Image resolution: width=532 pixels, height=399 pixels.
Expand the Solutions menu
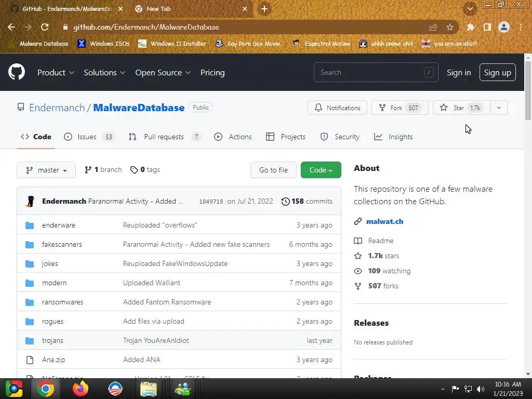pos(104,72)
